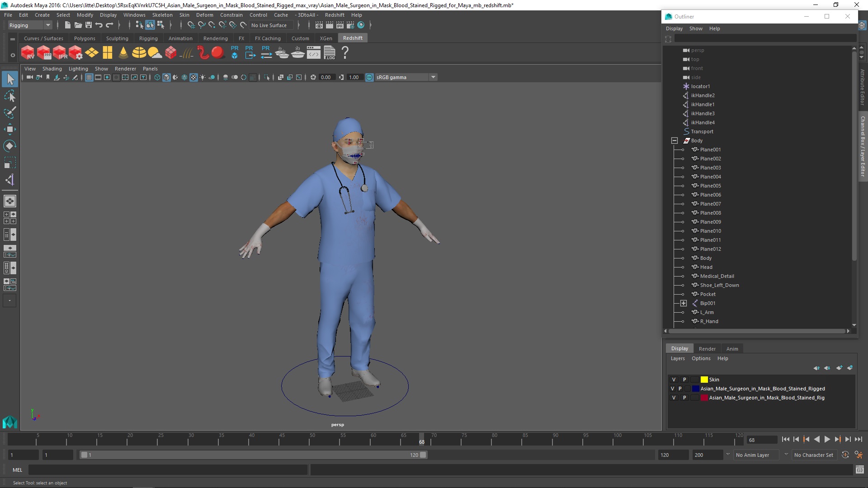Click the single-pane layout icon in toolbox
This screenshot has width=868, height=488.
click(x=10, y=201)
